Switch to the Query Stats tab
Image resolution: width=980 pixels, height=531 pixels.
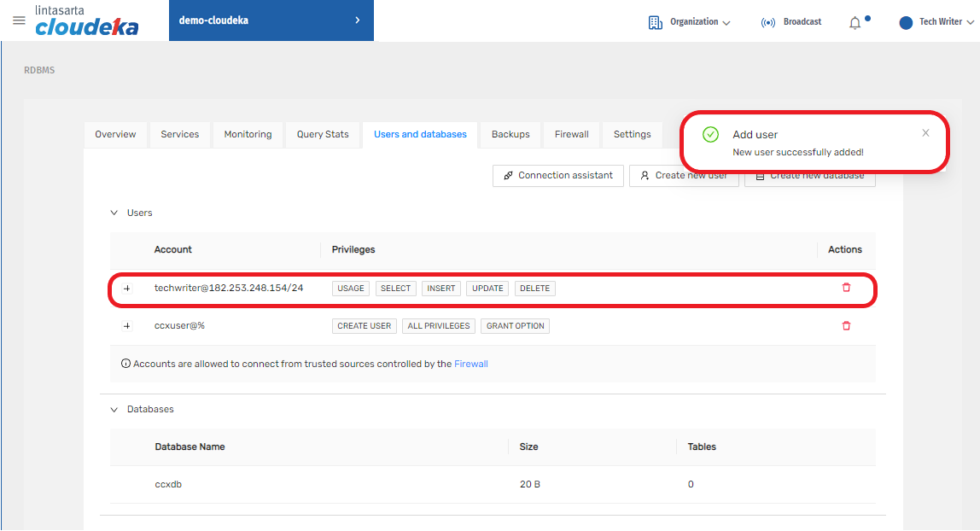[x=323, y=135]
